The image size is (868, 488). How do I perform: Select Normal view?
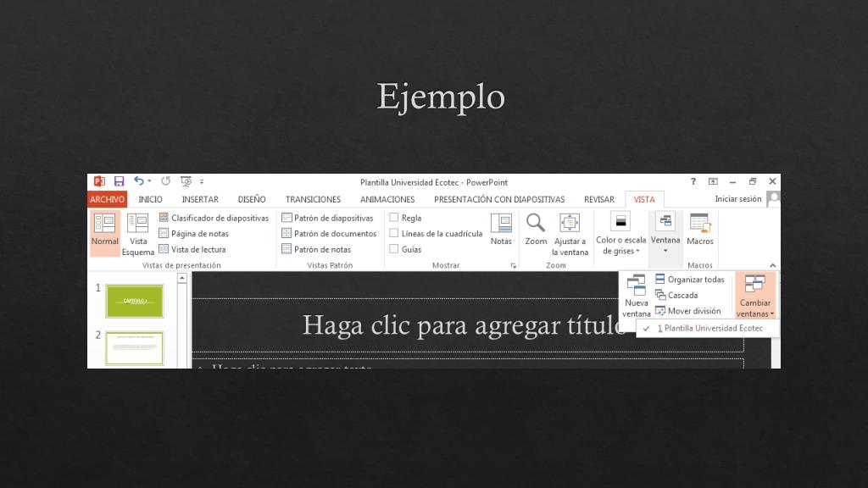[104, 232]
